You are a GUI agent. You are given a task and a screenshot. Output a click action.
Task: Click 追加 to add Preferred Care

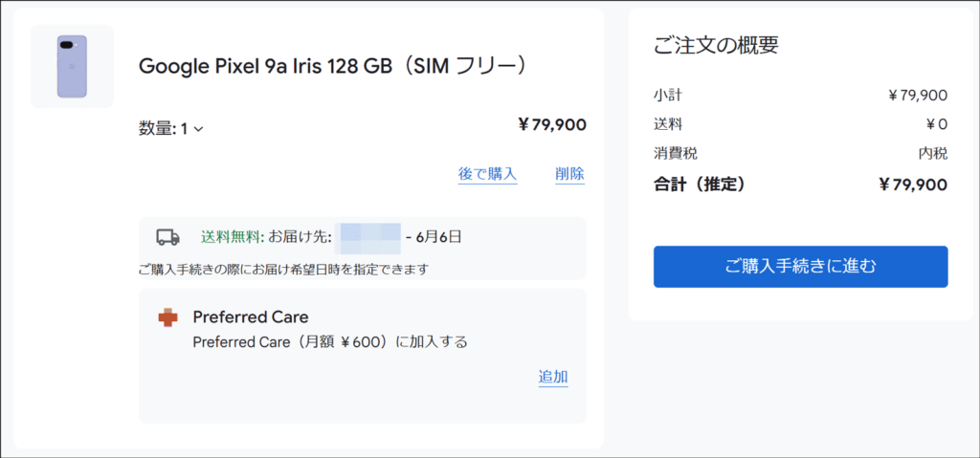point(553,377)
